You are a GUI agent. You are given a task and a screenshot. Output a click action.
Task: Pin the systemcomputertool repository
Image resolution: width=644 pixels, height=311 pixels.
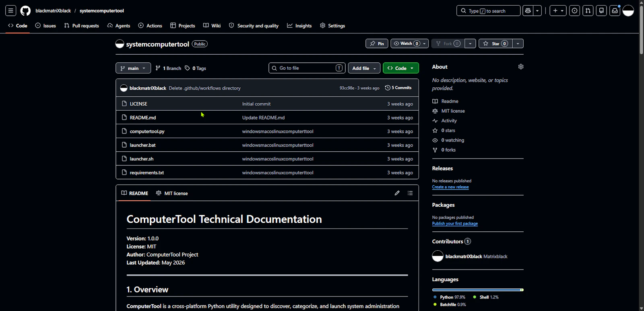coord(377,43)
